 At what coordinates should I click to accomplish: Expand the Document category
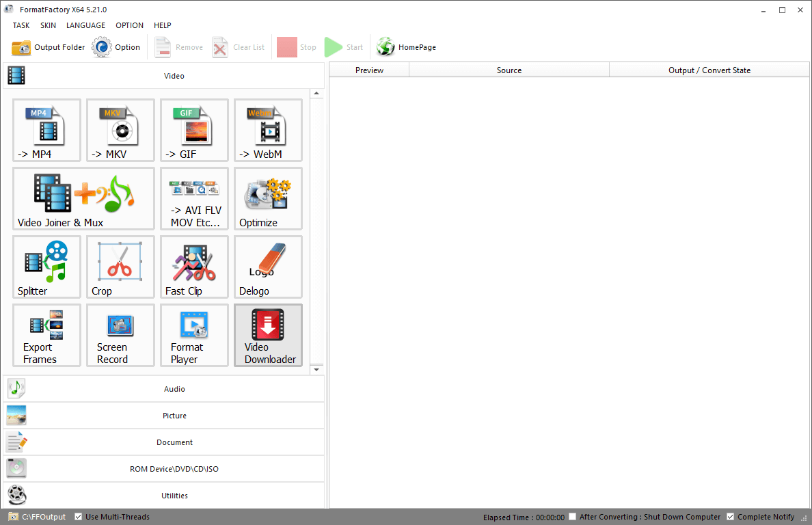point(163,442)
